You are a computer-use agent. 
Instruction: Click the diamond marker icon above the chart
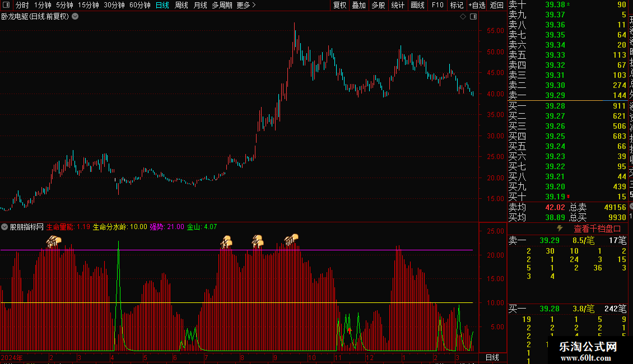click(463, 17)
